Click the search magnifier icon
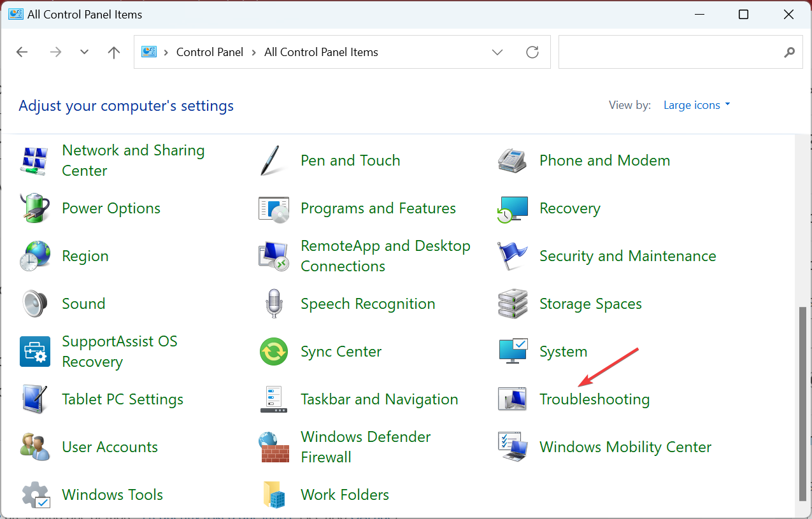The image size is (812, 519). tap(790, 52)
